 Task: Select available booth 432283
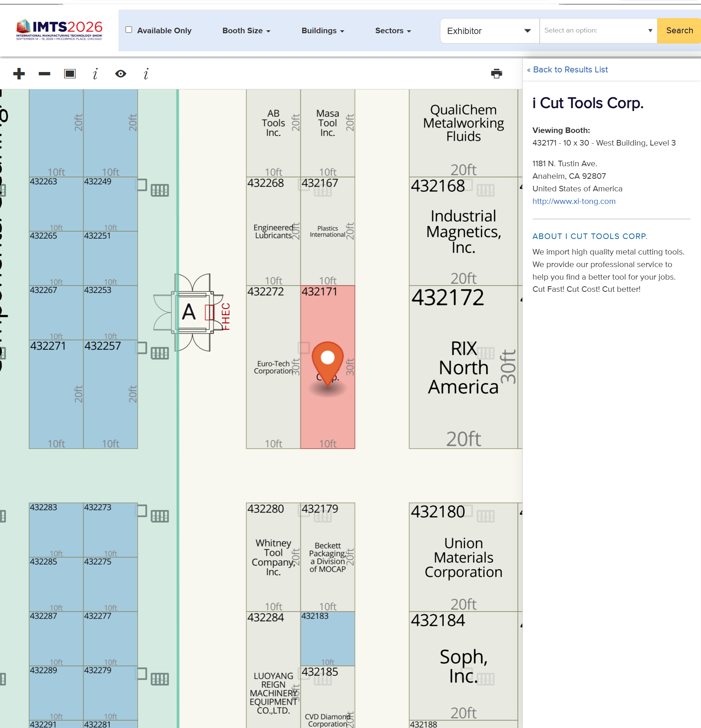[56, 530]
